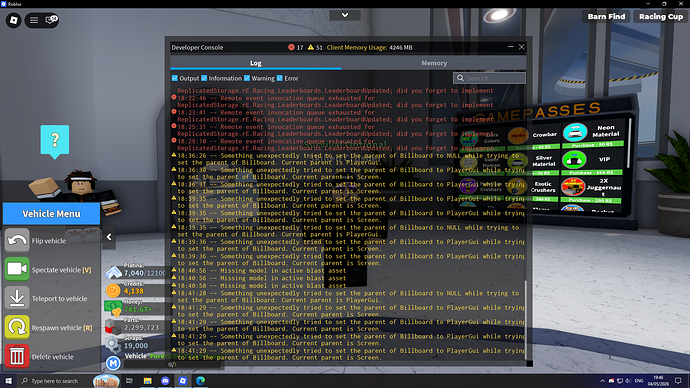Click the Flip vehicle arrow icon
The height and width of the screenshot is (388, 690).
point(17,240)
